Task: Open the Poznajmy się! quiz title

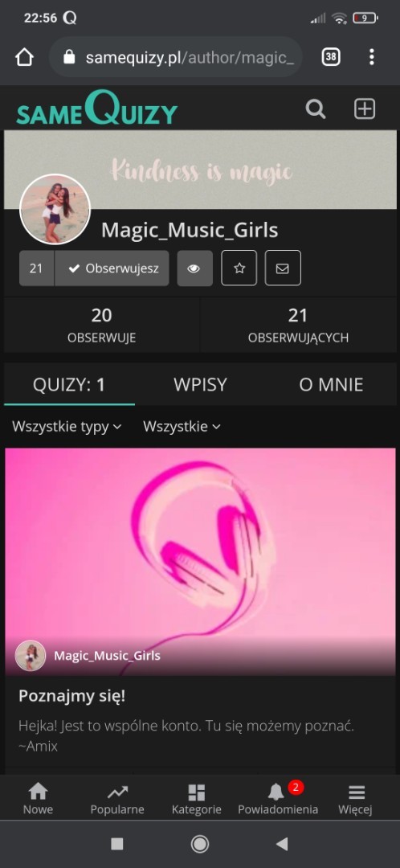Action: (72, 696)
